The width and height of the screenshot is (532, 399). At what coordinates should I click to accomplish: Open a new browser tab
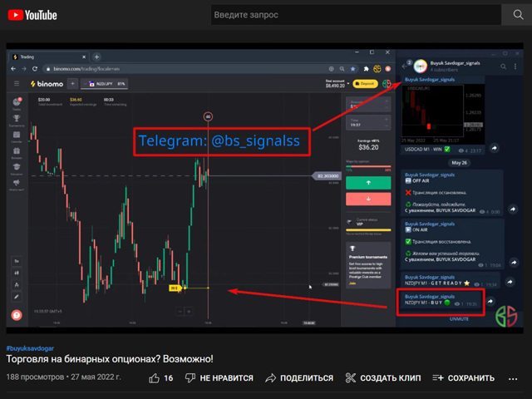(x=96, y=57)
